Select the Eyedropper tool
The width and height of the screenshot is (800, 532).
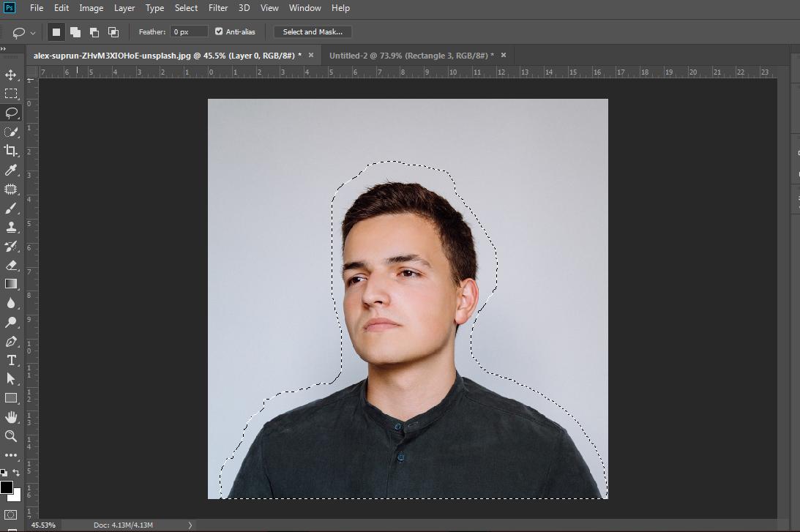pyautogui.click(x=11, y=170)
